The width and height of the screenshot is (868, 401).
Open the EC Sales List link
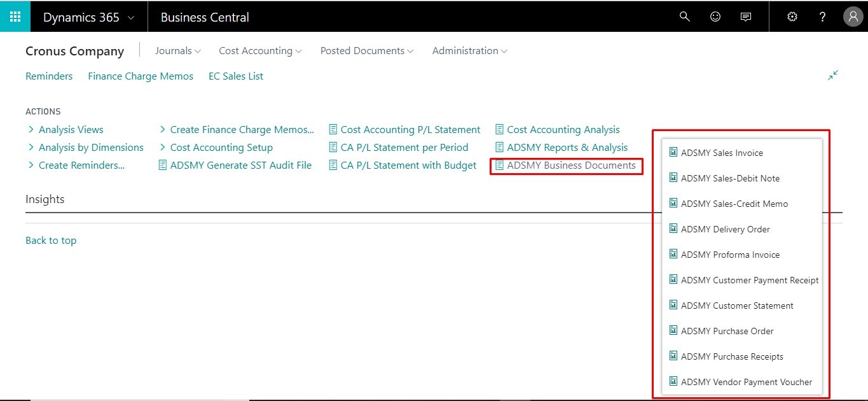tap(236, 76)
